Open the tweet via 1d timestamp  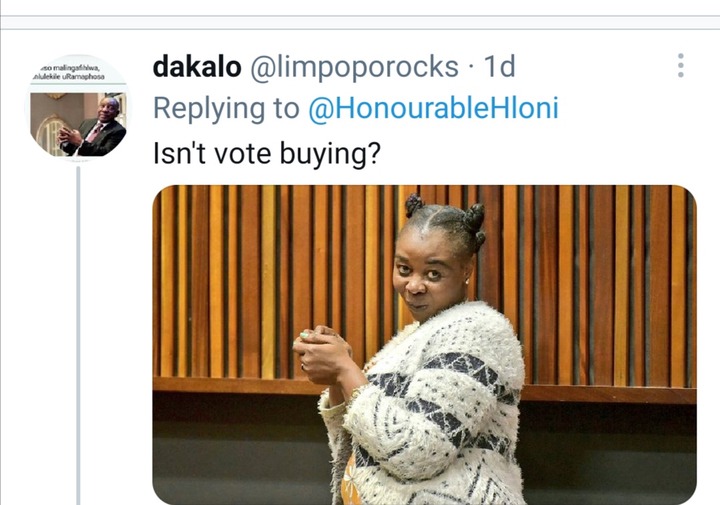500,67
